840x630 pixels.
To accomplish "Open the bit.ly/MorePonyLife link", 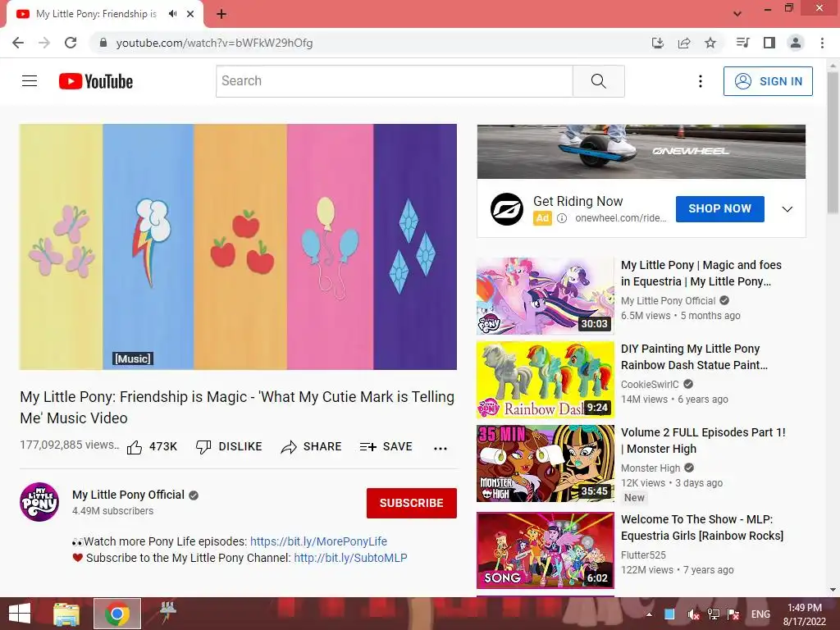I will point(319,541).
